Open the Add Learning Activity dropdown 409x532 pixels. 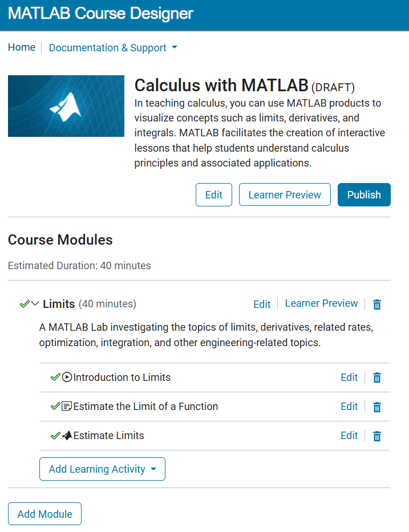(102, 469)
